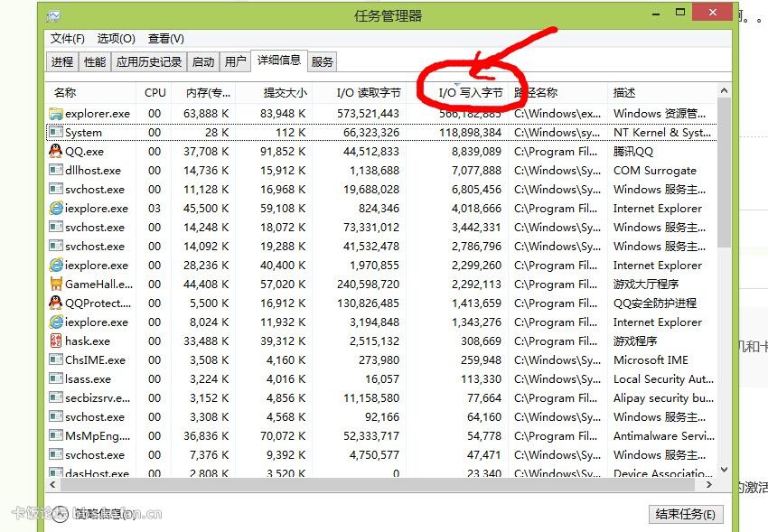Screen dimensions: 768x532
Task: Click horizontal scrollbar right arrow
Action: click(709, 484)
